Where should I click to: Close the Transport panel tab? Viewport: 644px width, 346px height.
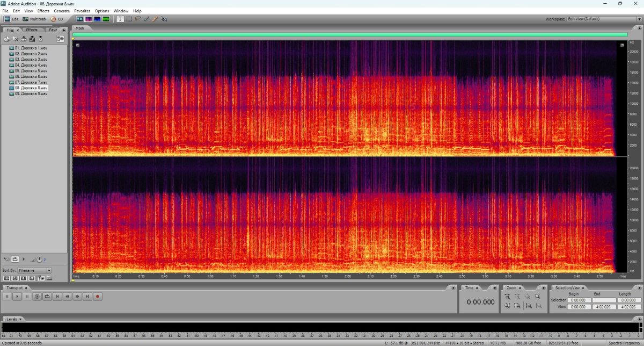click(26, 288)
